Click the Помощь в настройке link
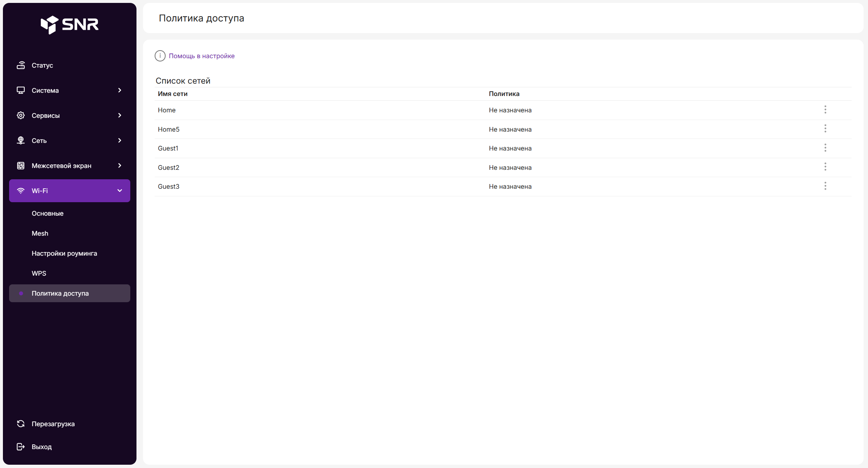 202,56
